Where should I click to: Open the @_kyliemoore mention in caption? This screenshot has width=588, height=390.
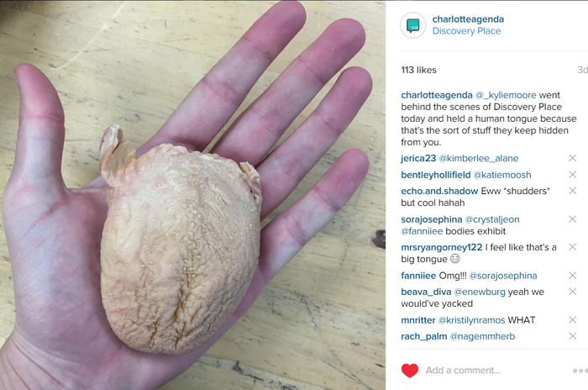pos(506,95)
